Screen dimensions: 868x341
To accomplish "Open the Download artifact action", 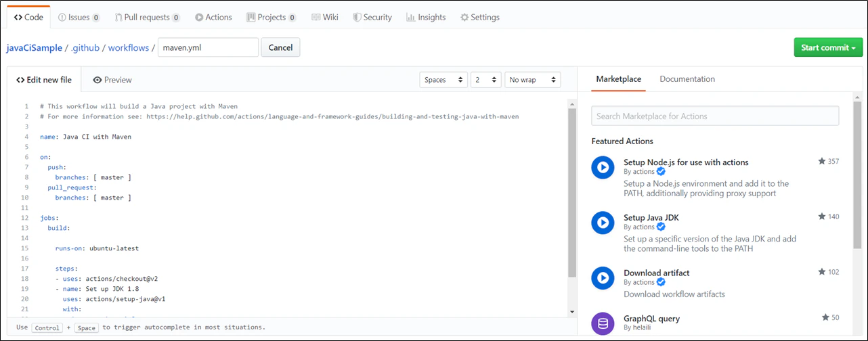I will [x=656, y=273].
